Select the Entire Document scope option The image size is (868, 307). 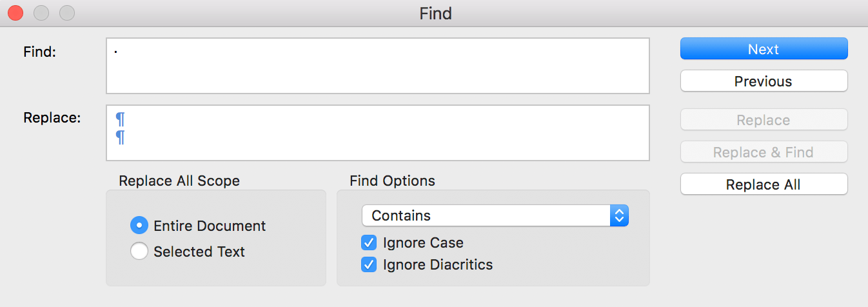pos(139,226)
